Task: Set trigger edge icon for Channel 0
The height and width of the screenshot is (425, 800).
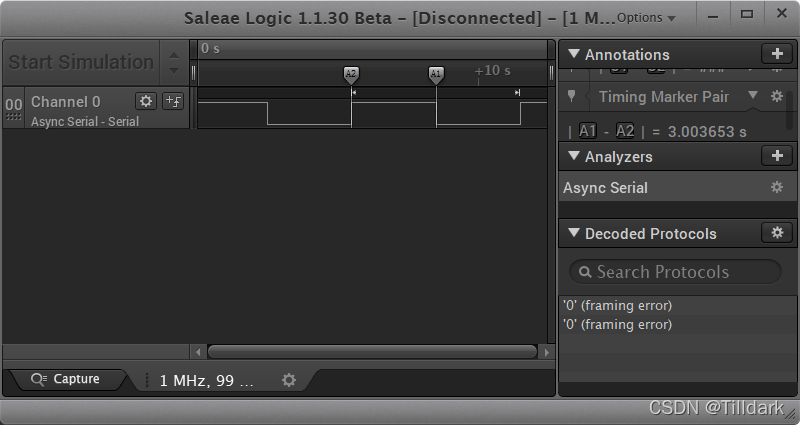Action: (173, 101)
